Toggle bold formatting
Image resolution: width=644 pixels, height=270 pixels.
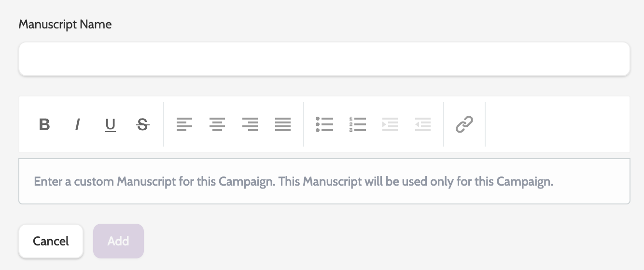tap(44, 124)
